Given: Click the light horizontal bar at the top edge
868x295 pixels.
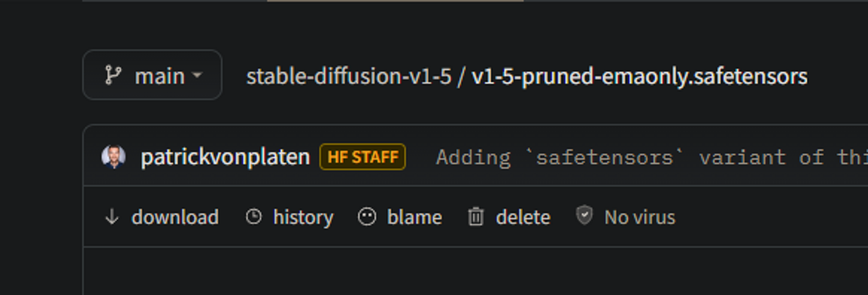Looking at the screenshot, I should [395, 1].
